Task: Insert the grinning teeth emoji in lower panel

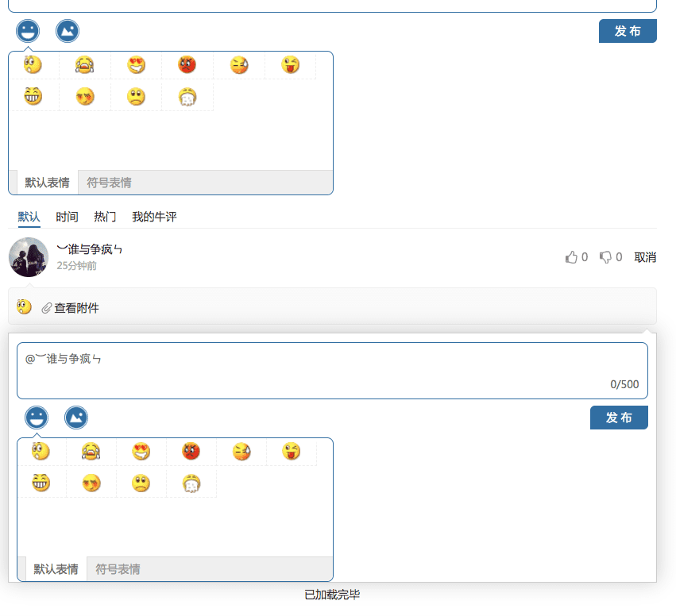Action: [41, 483]
